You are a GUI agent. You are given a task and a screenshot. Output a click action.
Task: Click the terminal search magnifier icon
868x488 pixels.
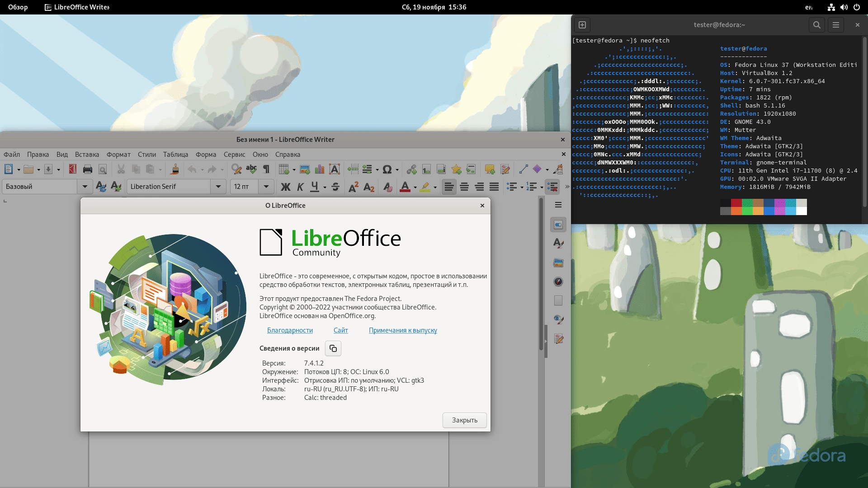pyautogui.click(x=816, y=25)
